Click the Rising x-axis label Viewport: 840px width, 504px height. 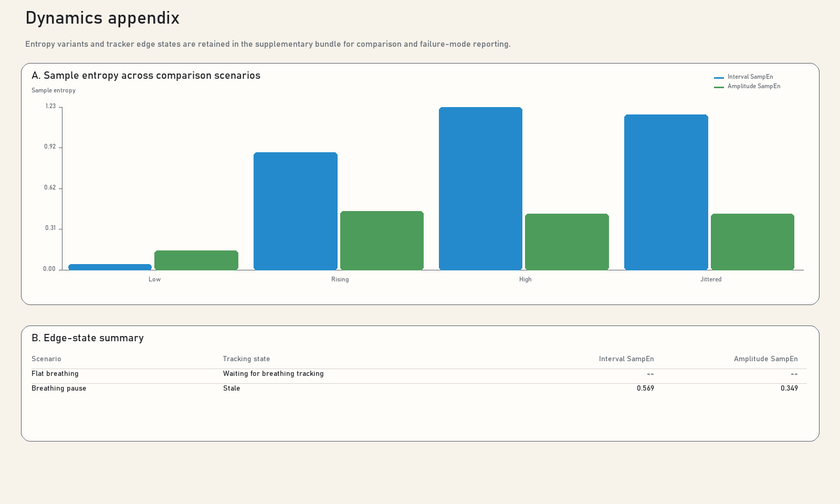pyautogui.click(x=340, y=279)
